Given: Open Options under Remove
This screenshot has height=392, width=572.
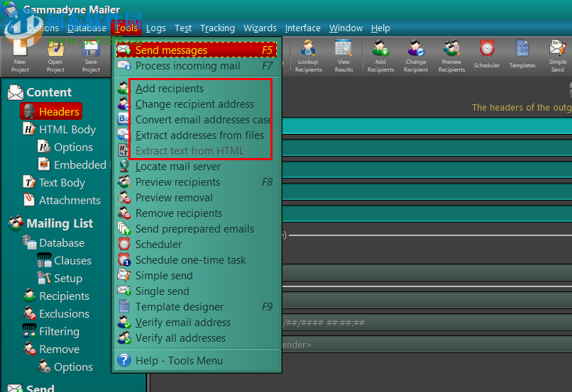Looking at the screenshot, I should pyautogui.click(x=66, y=367).
